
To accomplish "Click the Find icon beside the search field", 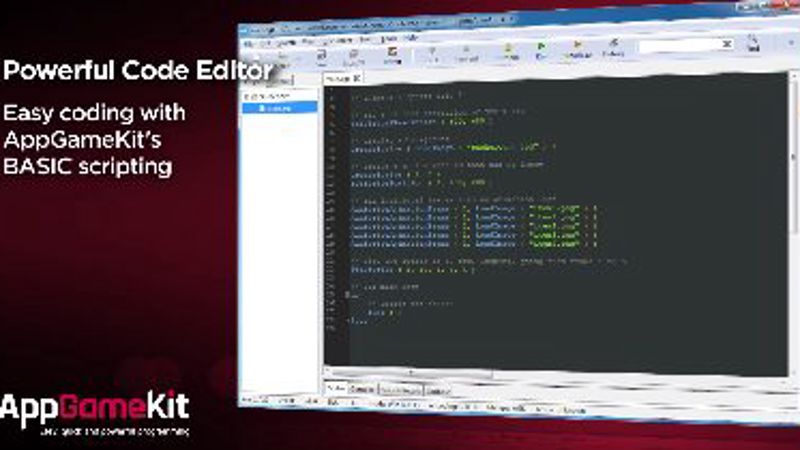I will pyautogui.click(x=753, y=43).
